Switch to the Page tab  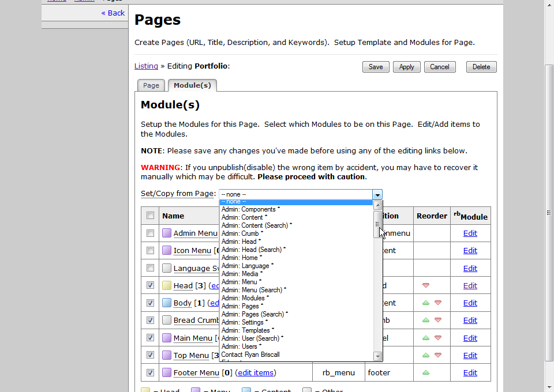(x=151, y=85)
